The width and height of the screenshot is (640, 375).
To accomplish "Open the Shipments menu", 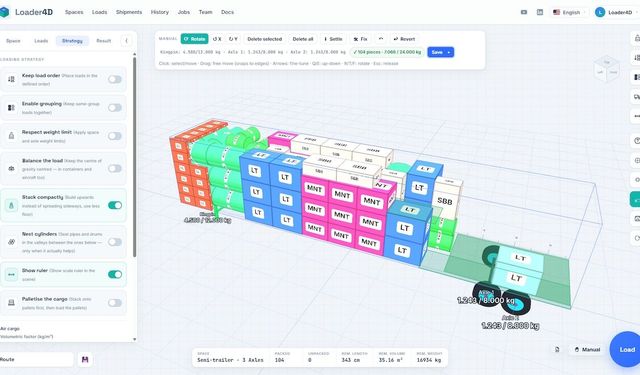I will pos(129,12).
